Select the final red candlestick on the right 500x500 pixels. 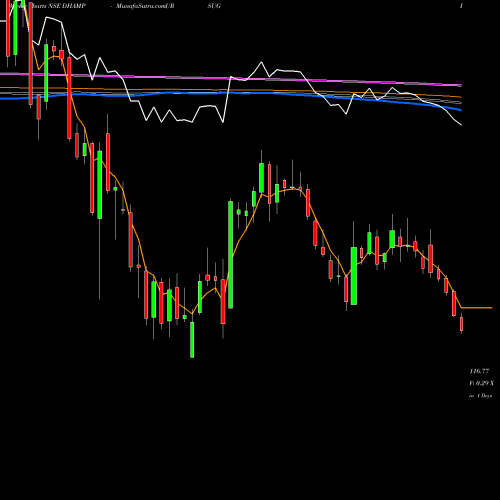coord(462,324)
